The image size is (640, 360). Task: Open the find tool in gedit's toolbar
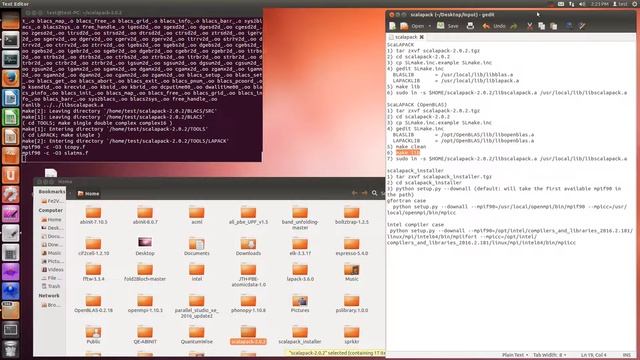point(569,26)
